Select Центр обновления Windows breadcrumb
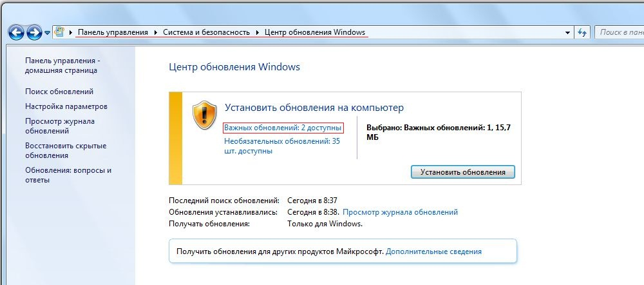Screen dimensions: 644x285 pyautogui.click(x=315, y=32)
